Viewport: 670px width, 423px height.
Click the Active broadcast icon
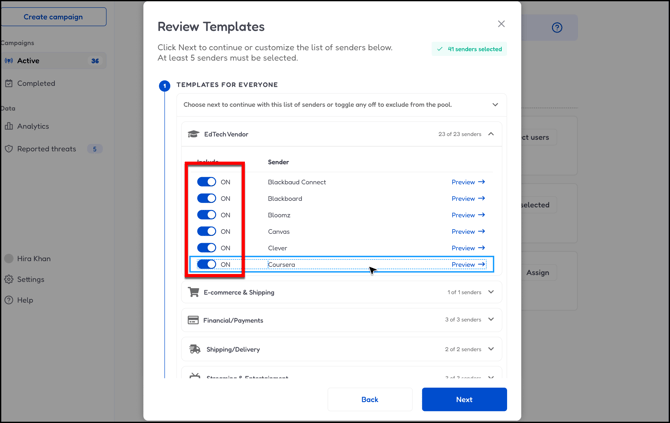[9, 61]
